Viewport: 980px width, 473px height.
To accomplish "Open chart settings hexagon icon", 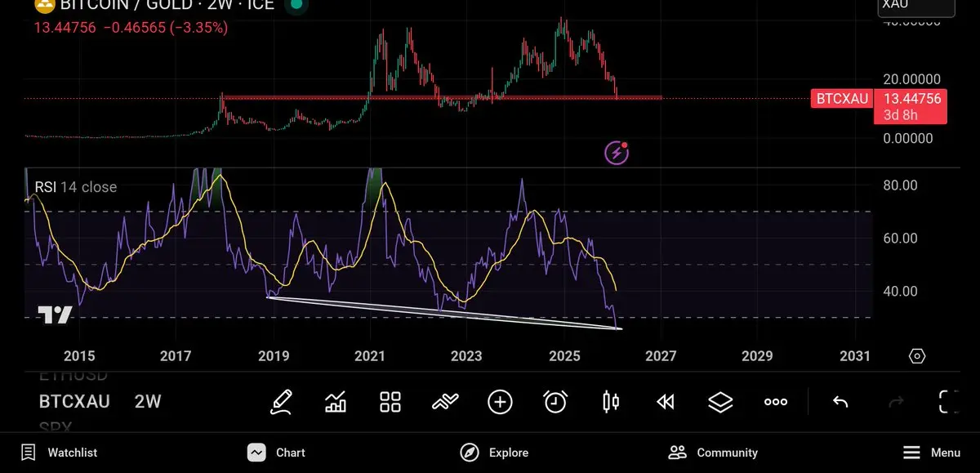I will [917, 356].
